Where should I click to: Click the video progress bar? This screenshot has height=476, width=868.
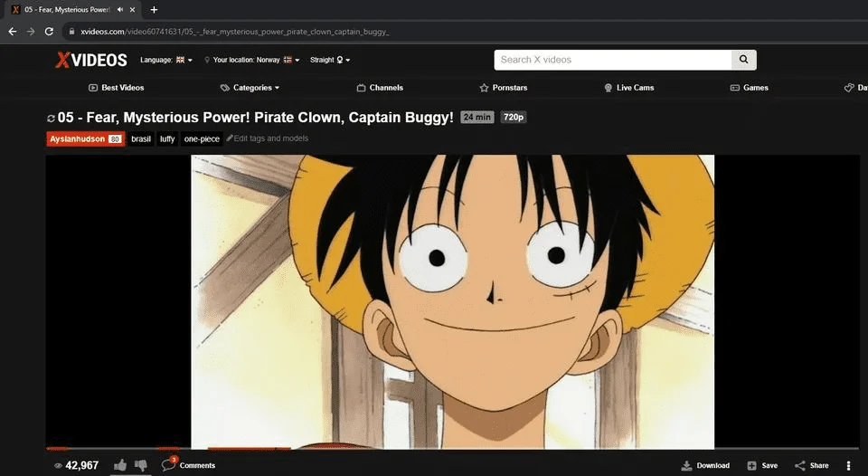click(x=452, y=448)
